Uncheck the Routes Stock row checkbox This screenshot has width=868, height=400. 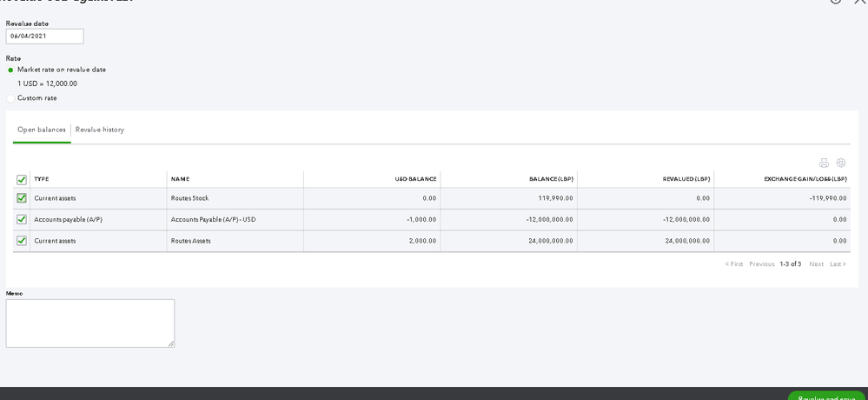coord(22,198)
